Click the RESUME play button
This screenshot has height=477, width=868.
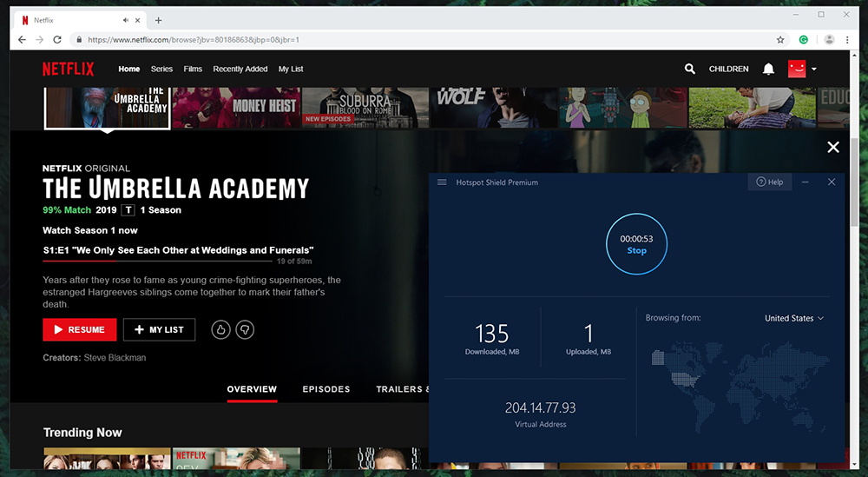coord(80,329)
